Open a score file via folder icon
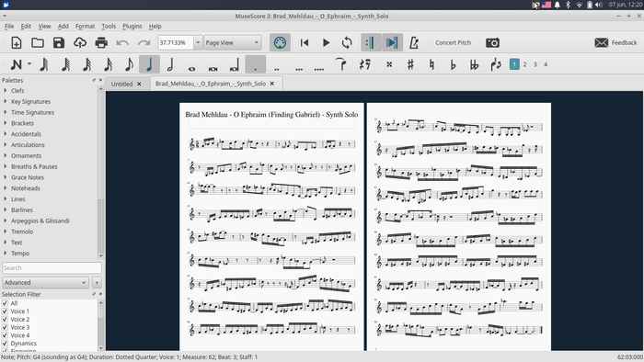644x362 pixels. pos(38,42)
